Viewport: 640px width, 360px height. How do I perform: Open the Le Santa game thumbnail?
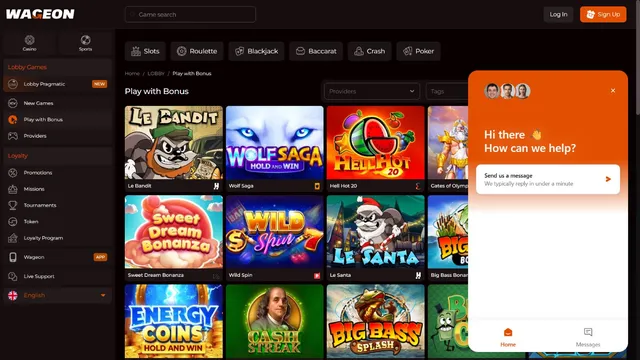tap(376, 232)
